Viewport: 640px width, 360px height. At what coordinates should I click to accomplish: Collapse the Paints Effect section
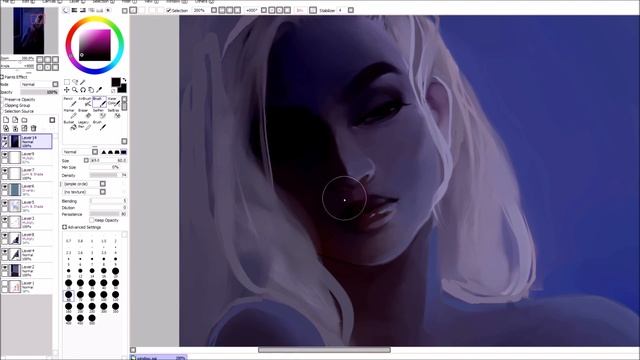(x=2, y=77)
